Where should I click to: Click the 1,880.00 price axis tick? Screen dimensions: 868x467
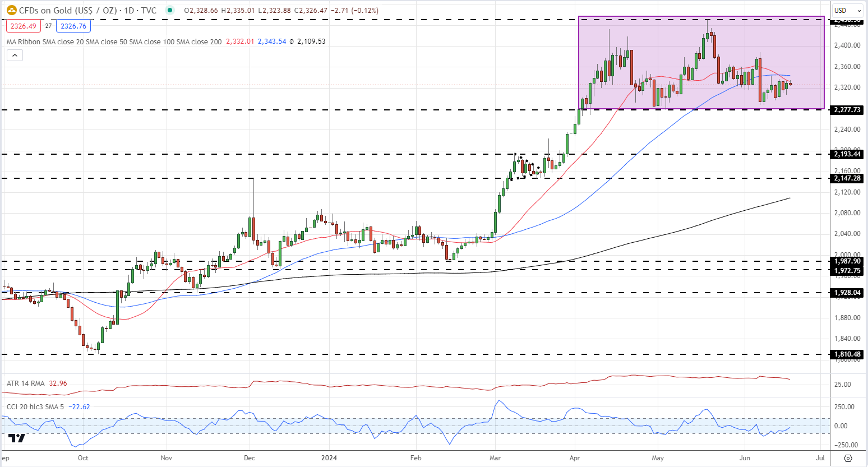pyautogui.click(x=847, y=318)
